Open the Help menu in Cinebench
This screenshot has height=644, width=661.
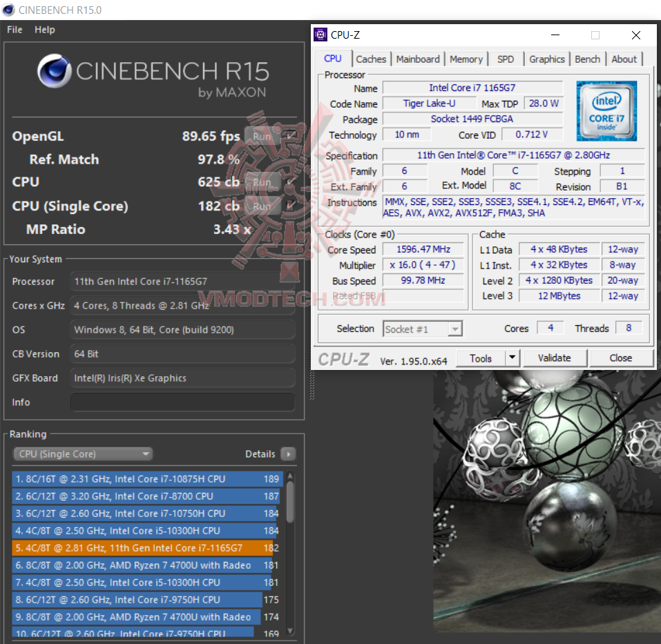(45, 30)
